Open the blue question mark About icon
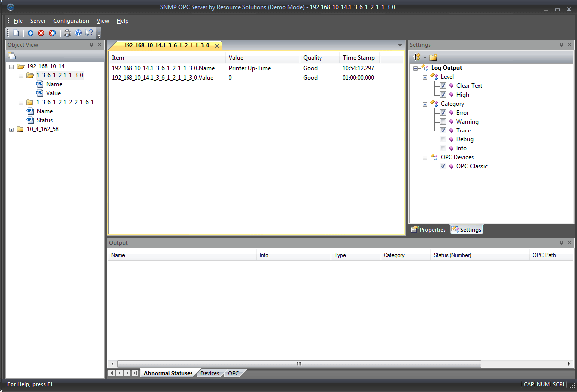Screen dimensions: 577x392 [x=78, y=33]
